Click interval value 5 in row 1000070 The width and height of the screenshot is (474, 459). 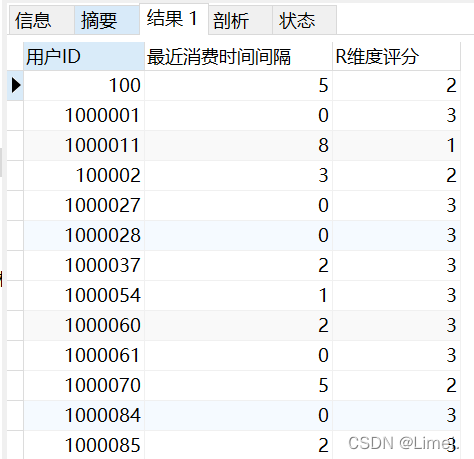238,385
